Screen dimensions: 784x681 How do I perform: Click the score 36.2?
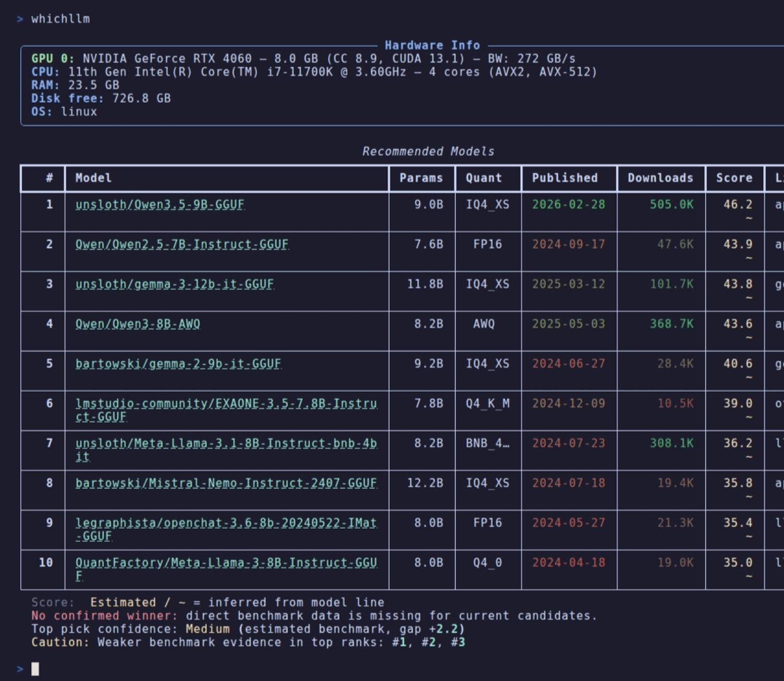[738, 443]
